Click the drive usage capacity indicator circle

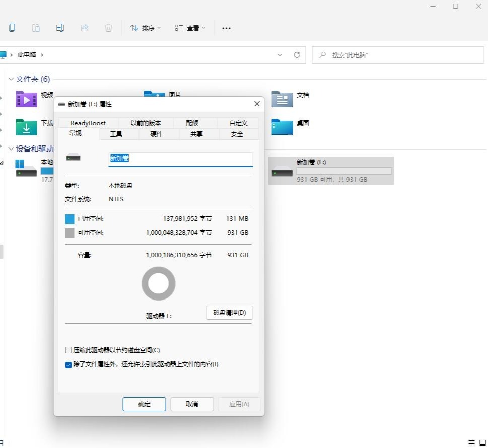coord(158,283)
